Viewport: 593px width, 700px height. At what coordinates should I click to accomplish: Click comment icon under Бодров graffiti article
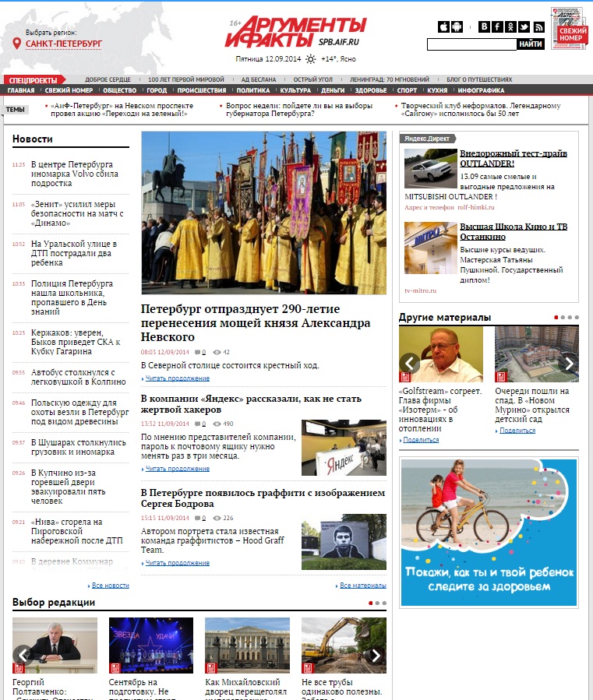[x=197, y=518]
